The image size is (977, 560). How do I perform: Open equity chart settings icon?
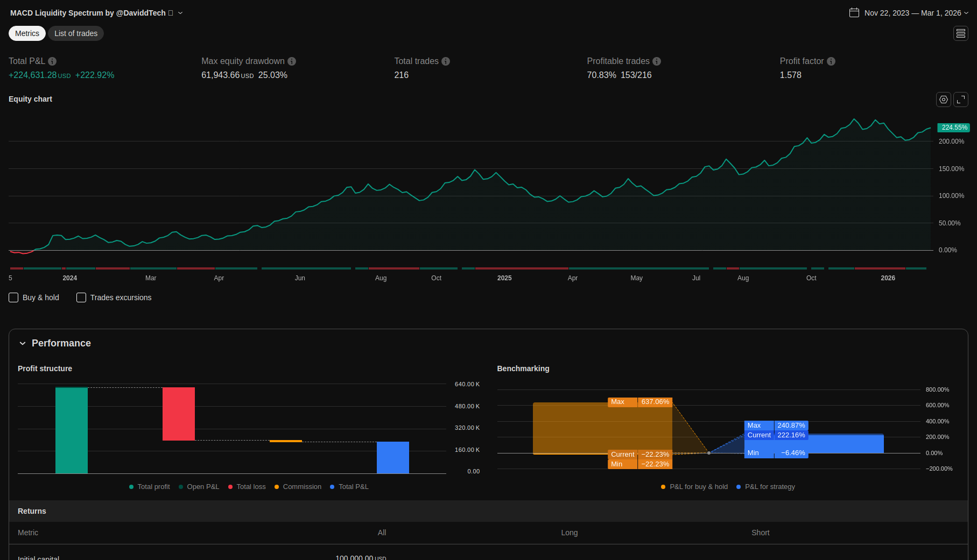pyautogui.click(x=943, y=100)
